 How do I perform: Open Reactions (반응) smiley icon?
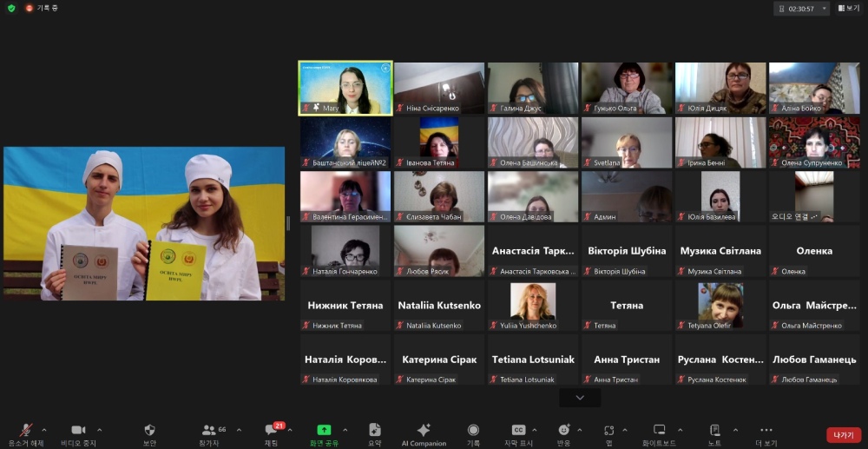tap(564, 431)
